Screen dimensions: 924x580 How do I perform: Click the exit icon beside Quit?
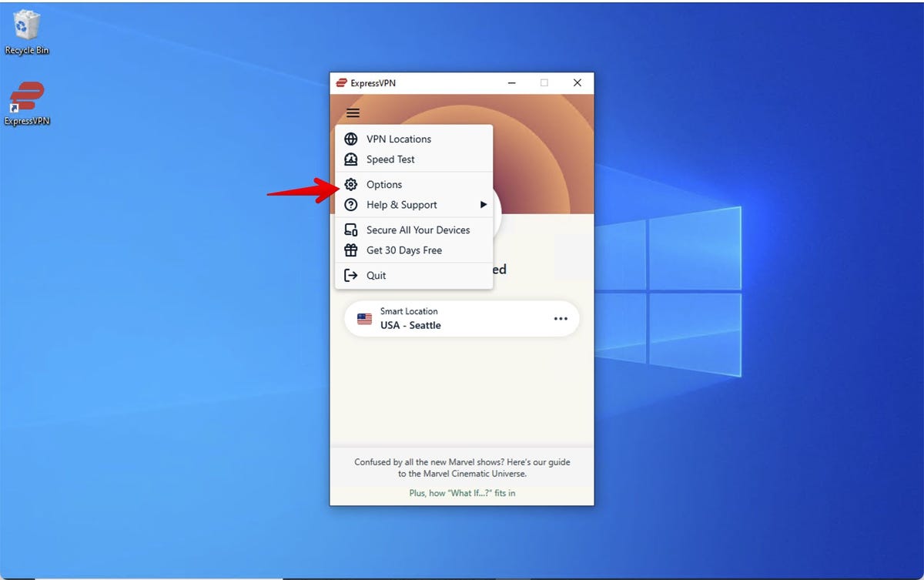click(x=351, y=276)
